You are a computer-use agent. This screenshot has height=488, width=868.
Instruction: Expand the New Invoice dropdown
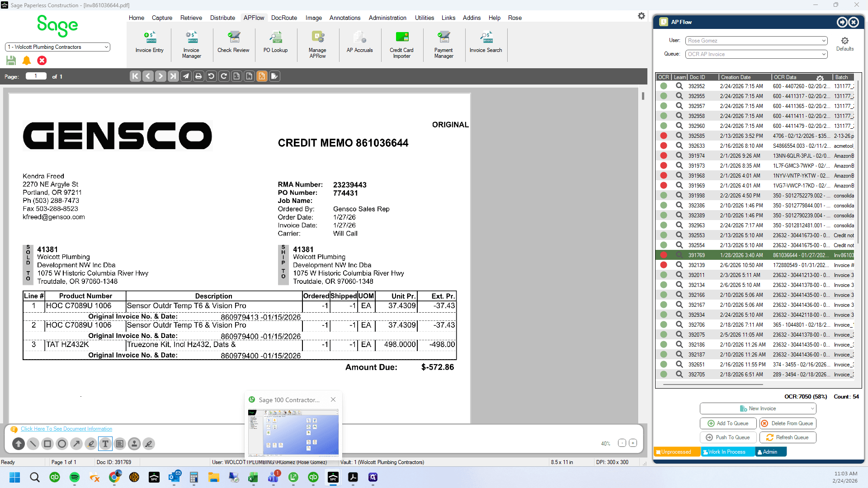(758, 408)
